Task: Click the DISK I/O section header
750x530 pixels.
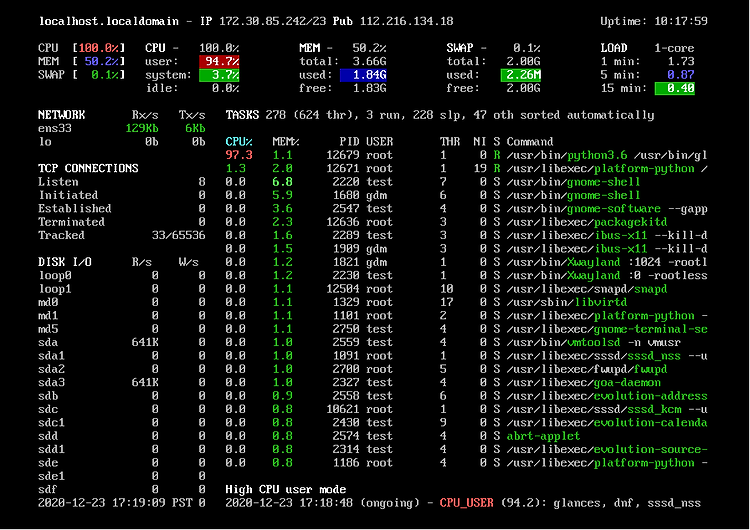Action: pyautogui.click(x=65, y=262)
